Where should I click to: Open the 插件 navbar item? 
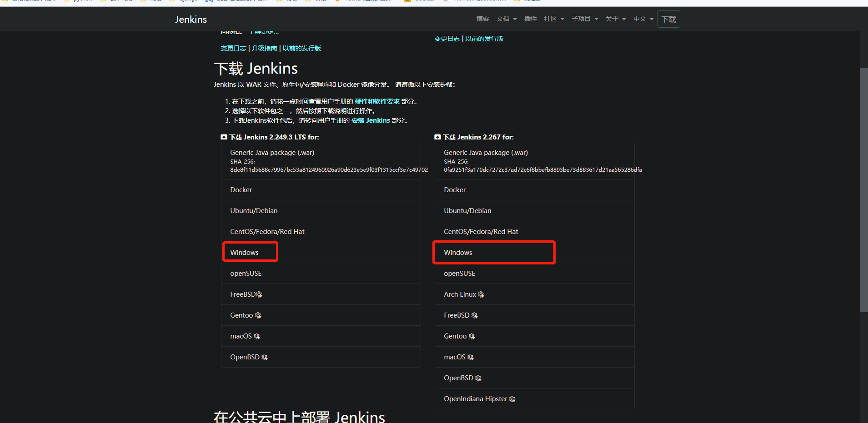pyautogui.click(x=530, y=19)
